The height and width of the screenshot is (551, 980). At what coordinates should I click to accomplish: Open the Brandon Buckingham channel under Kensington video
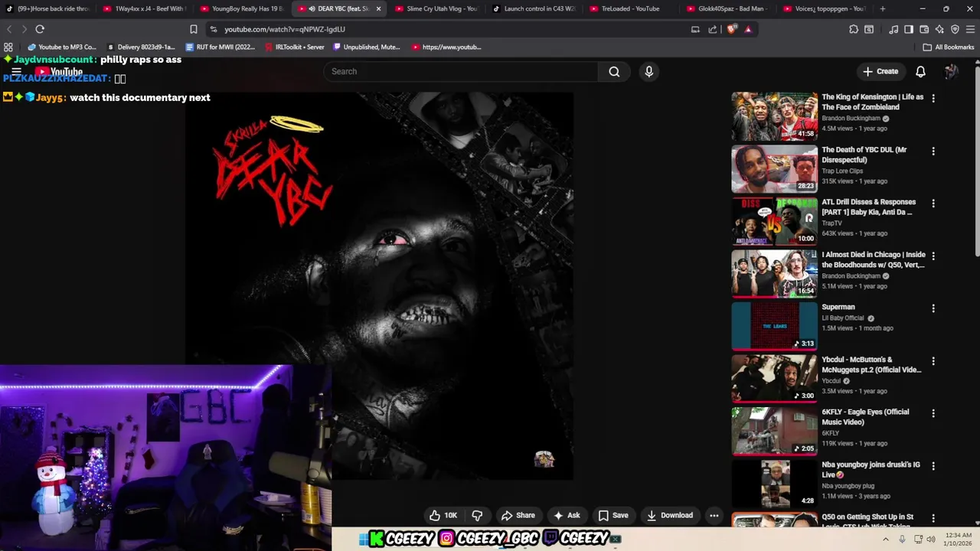[851, 119]
